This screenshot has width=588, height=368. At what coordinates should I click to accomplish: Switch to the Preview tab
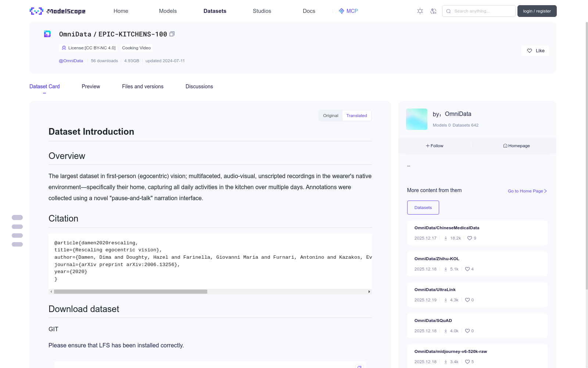[x=91, y=86]
